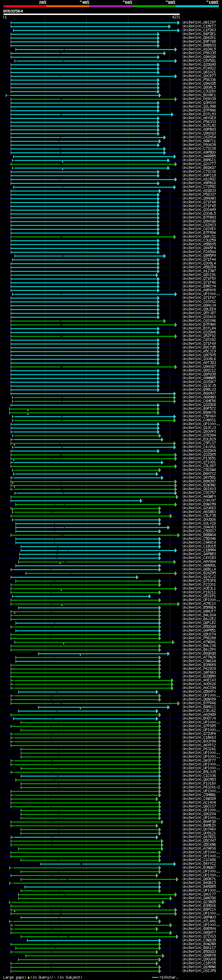222x980 pixels.
Task: Click the last hit UniRef100_C6ZJP8
Action: point(199,971)
